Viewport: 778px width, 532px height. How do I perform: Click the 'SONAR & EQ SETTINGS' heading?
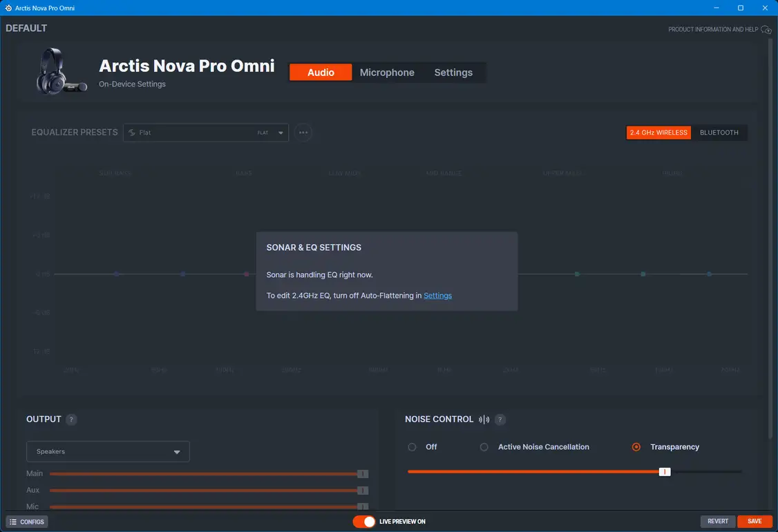[314, 247]
